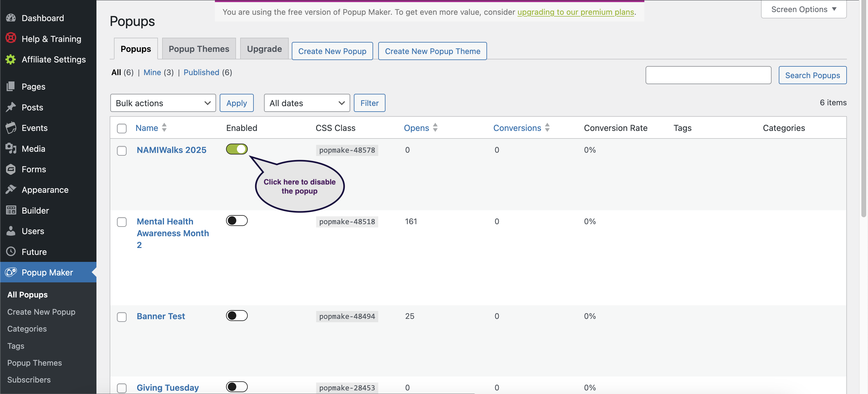Click the Posts pushpin icon
868x394 pixels.
11,107
